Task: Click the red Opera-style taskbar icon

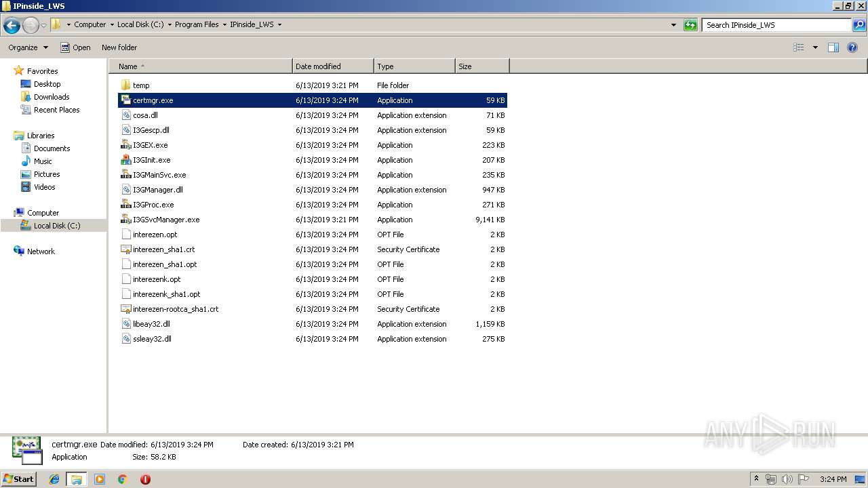Action: [145, 479]
